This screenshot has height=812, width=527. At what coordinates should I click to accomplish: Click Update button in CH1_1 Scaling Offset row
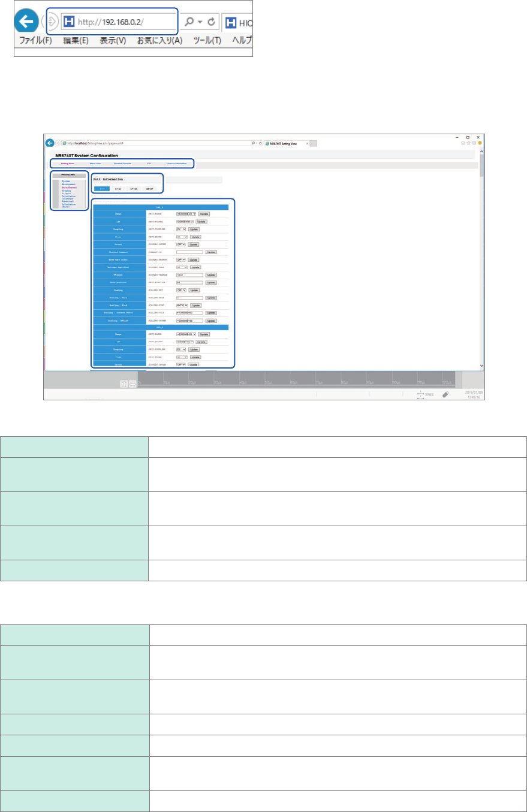(x=211, y=320)
